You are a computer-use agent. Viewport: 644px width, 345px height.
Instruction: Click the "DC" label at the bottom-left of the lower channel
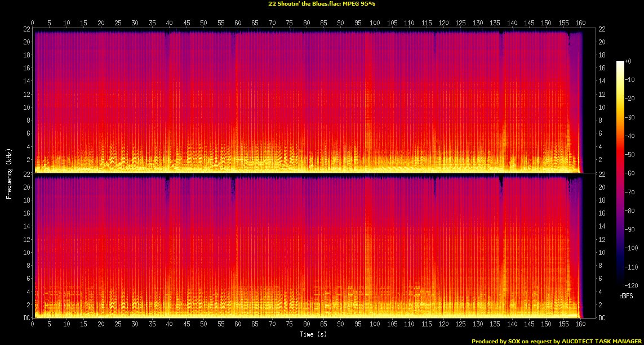26,317
